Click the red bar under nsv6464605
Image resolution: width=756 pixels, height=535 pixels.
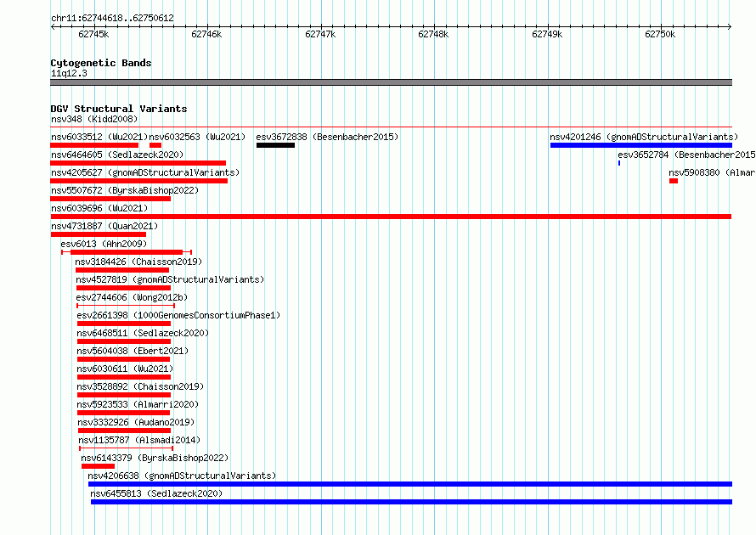click(138, 163)
